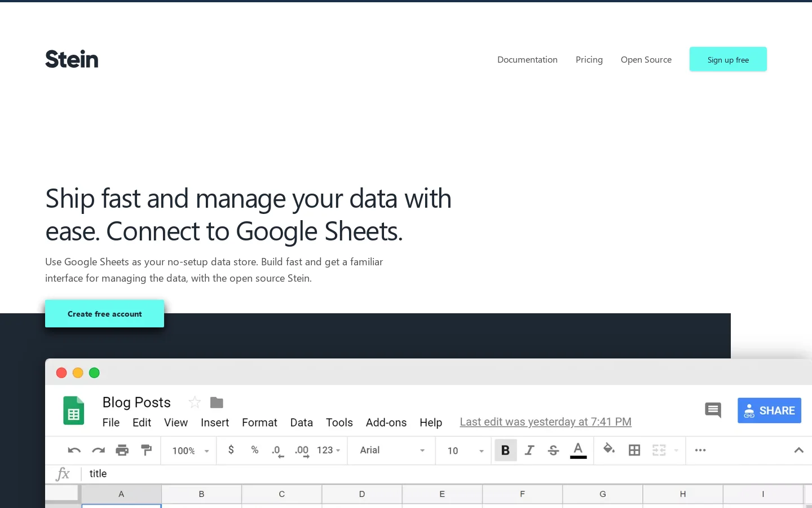Click the Sign up free button

point(728,59)
